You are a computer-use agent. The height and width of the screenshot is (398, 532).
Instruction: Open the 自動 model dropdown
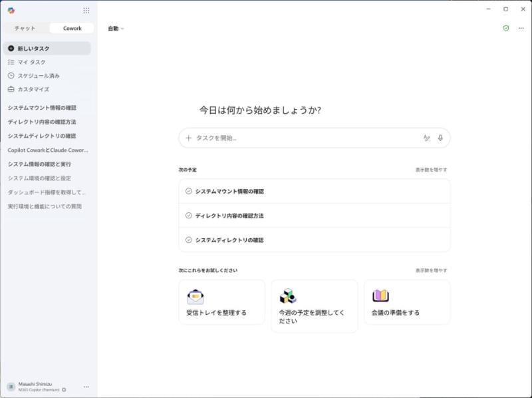coord(116,29)
